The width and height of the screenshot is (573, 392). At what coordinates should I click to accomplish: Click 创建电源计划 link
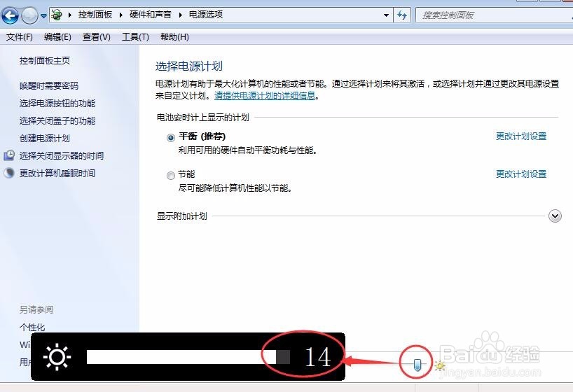tap(45, 139)
